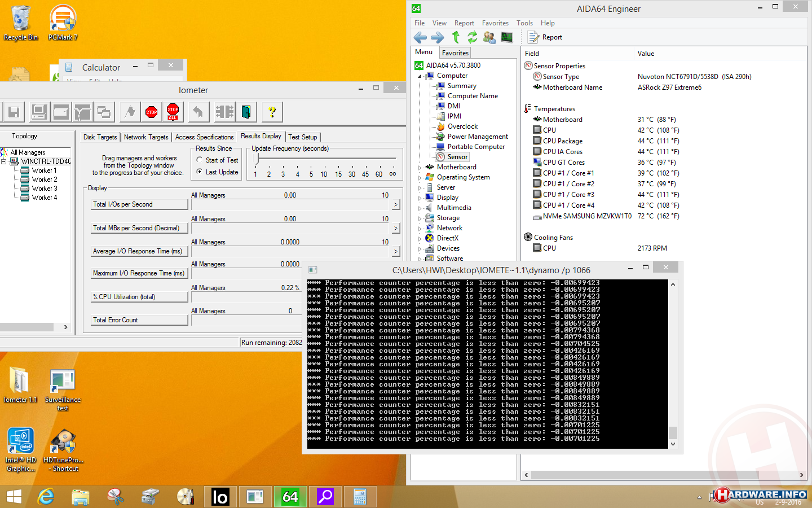Collapse the WINCTRL-TDD4C manager in Iometer Topology
This screenshot has height=508, width=812.
coord(4,161)
